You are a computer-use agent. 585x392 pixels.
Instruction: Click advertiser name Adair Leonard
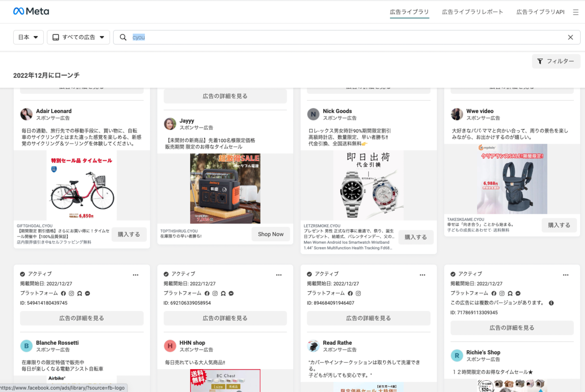pos(54,111)
